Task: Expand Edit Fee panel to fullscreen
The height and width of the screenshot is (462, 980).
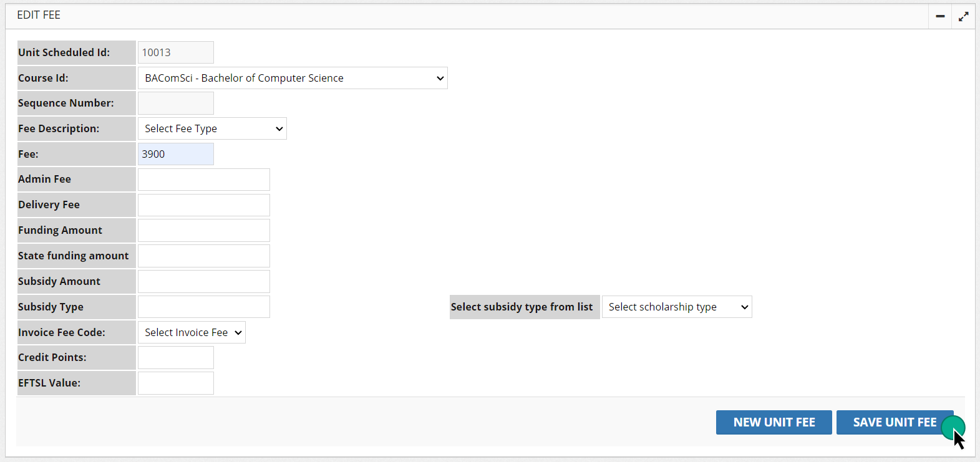Action: [x=963, y=16]
